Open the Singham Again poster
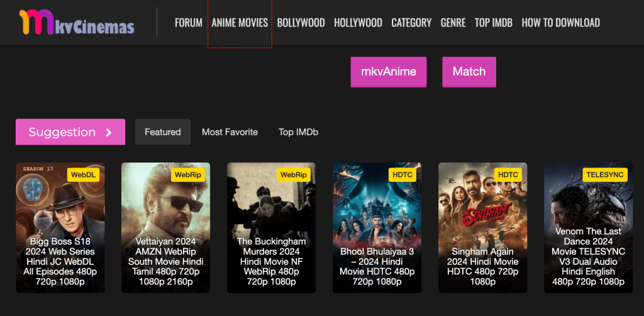This screenshot has height=316, width=644. (482, 228)
